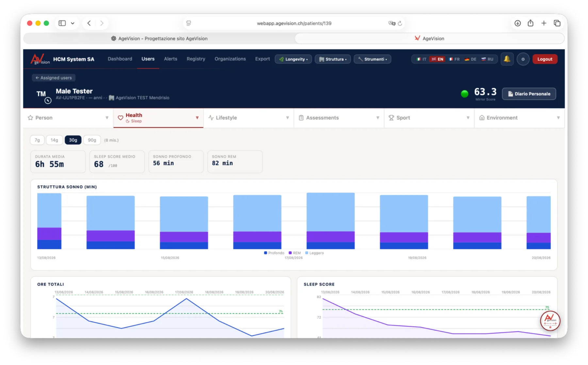Open the Safari downloads icon
Viewport: 588px width, 365px height.
pyautogui.click(x=517, y=23)
